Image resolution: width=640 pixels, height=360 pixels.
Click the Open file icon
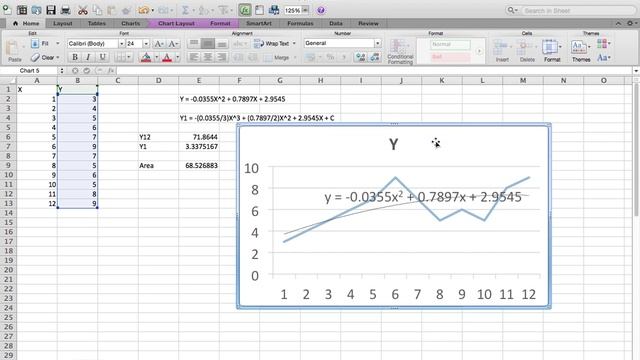click(x=36, y=10)
